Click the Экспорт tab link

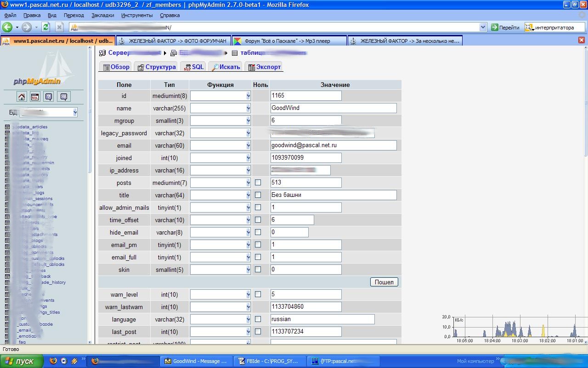click(268, 67)
